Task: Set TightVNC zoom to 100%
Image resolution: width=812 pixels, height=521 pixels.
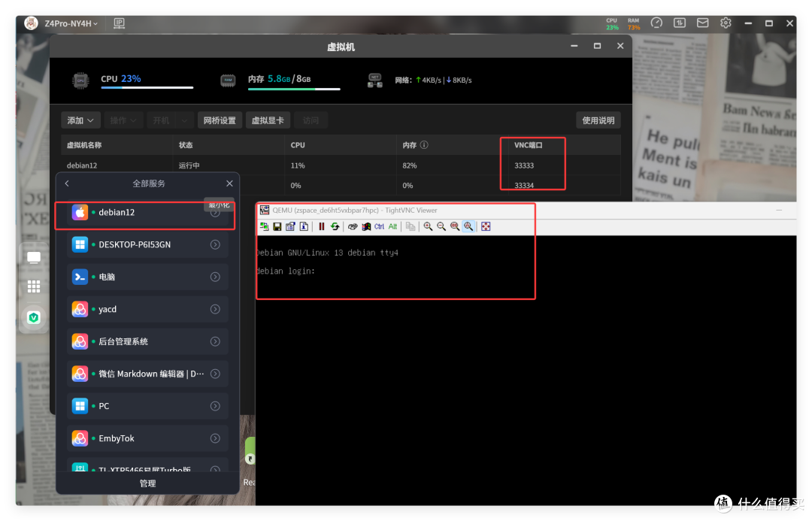Action: 455,226
